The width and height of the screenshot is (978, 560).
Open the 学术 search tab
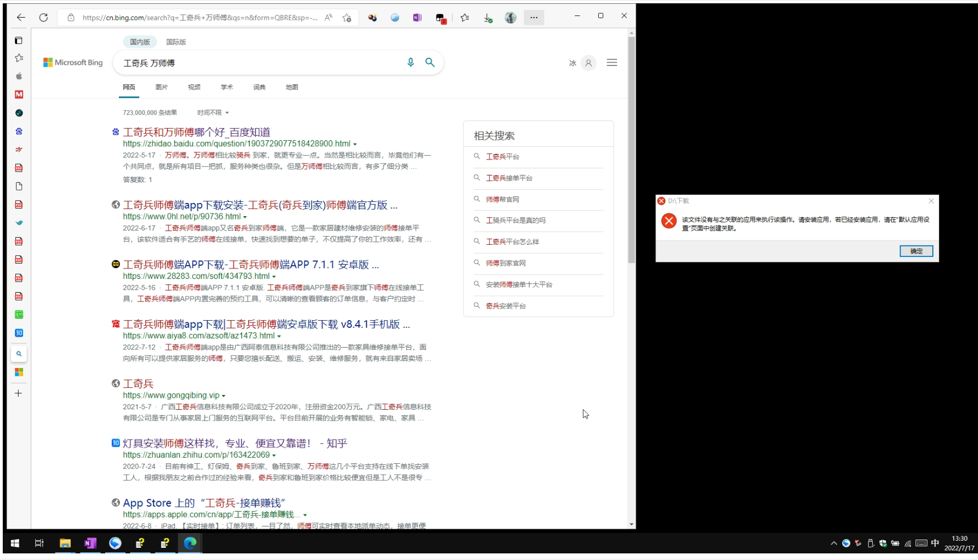(227, 87)
